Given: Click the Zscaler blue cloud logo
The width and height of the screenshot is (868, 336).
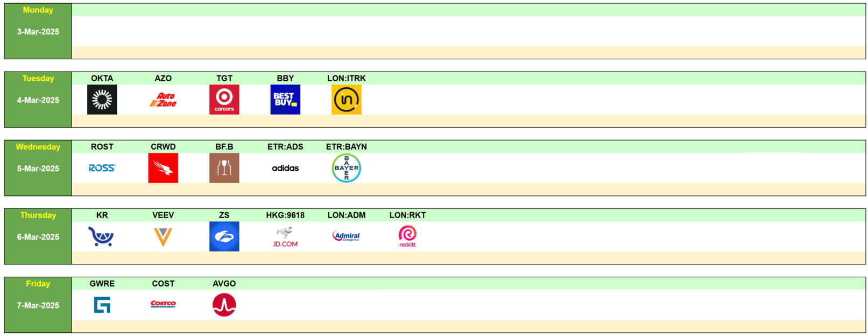Looking at the screenshot, I should [x=224, y=236].
